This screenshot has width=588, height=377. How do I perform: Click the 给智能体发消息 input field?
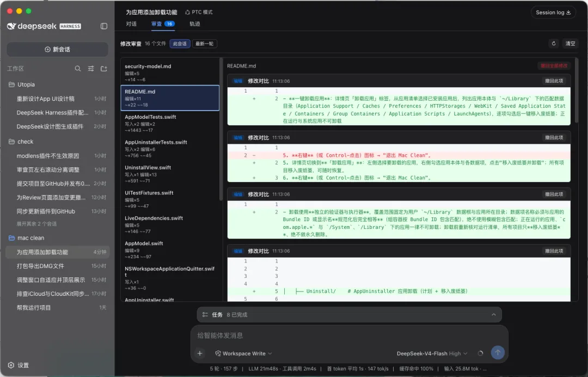pyautogui.click(x=349, y=336)
